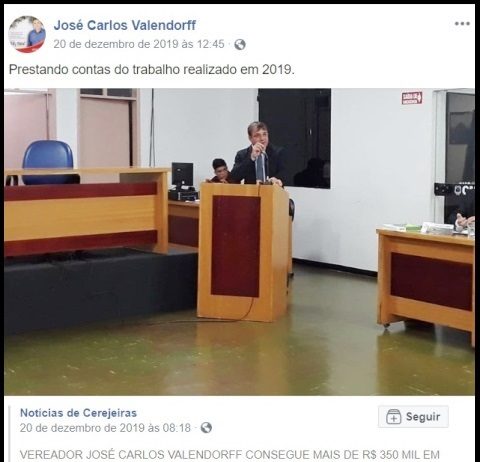Follow the page using the Seguir button text
Image resolution: width=480 pixels, height=462 pixels.
coord(423,417)
